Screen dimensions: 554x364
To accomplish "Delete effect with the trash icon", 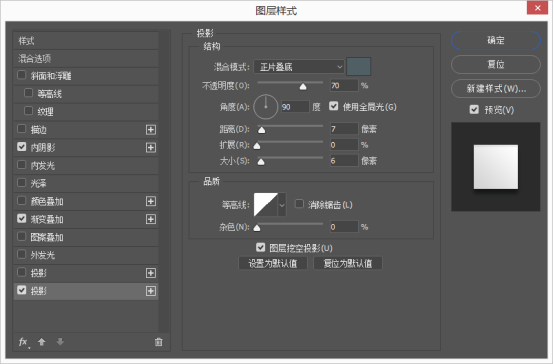I will click(159, 342).
